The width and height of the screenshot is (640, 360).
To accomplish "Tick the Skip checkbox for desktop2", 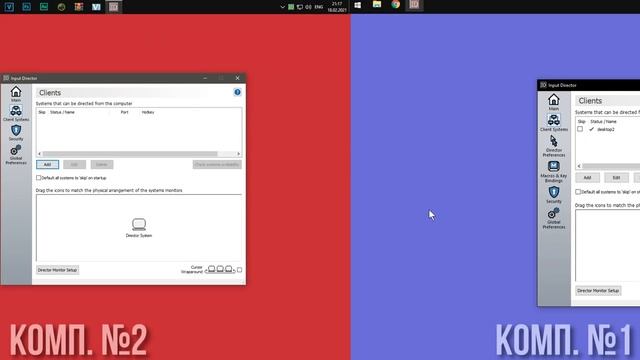I will [580, 129].
